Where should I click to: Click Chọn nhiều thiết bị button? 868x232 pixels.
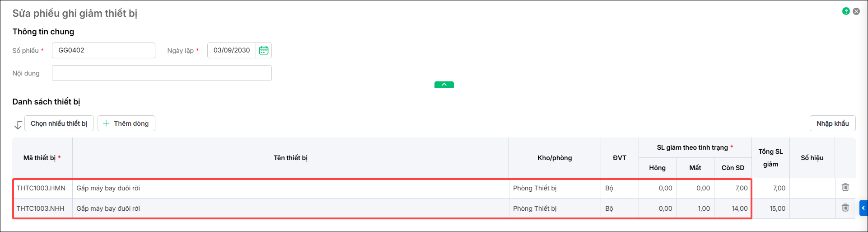point(59,123)
